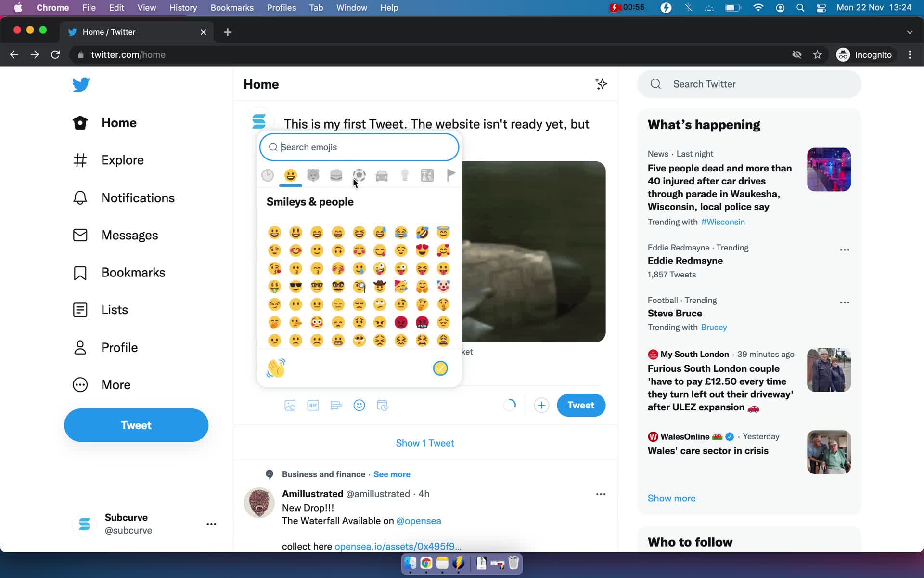Image resolution: width=924 pixels, height=578 pixels.
Task: Schedule the tweet via calendar icon
Action: (x=382, y=406)
